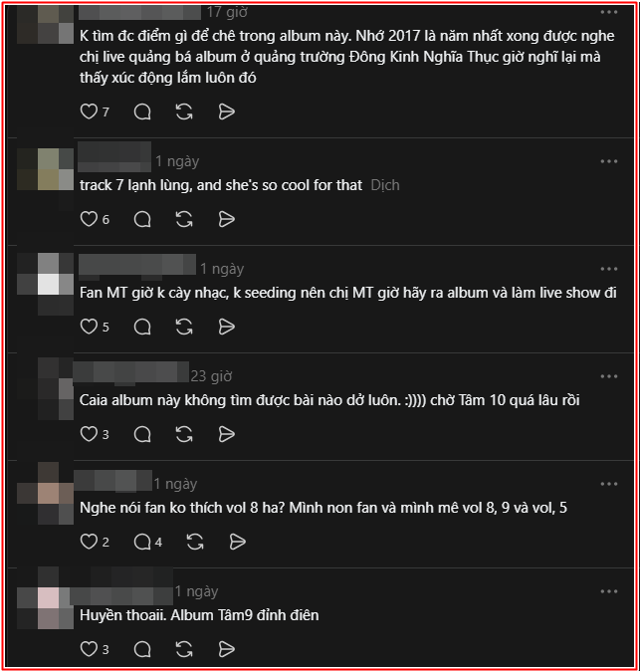Repost the 'Nghe nói fan ko thích vol 8' comment
Image resolution: width=640 pixels, height=672 pixels.
(195, 542)
